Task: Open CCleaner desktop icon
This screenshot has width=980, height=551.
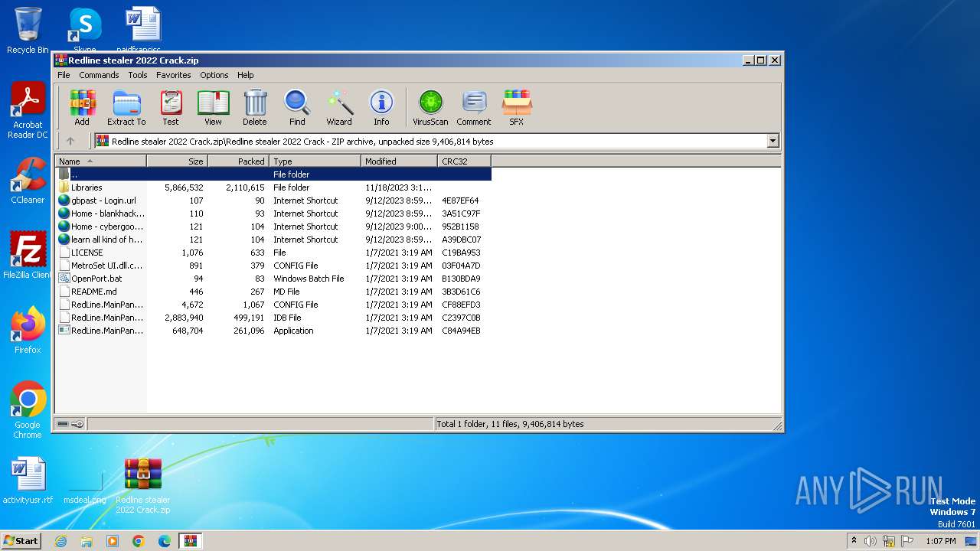Action: coord(28,181)
